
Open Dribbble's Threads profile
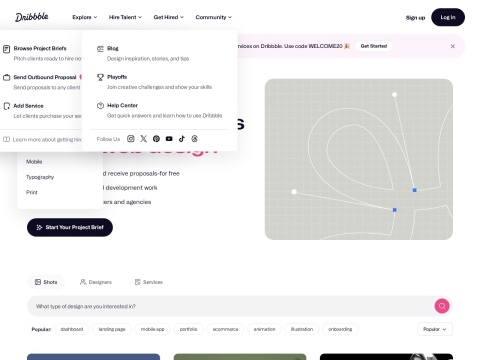[x=195, y=139]
